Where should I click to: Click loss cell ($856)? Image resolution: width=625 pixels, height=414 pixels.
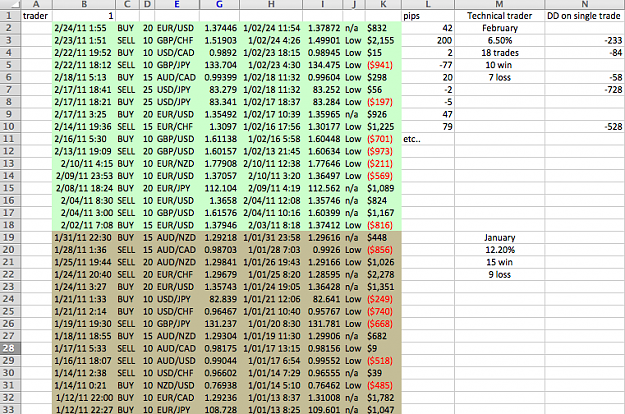[383, 250]
